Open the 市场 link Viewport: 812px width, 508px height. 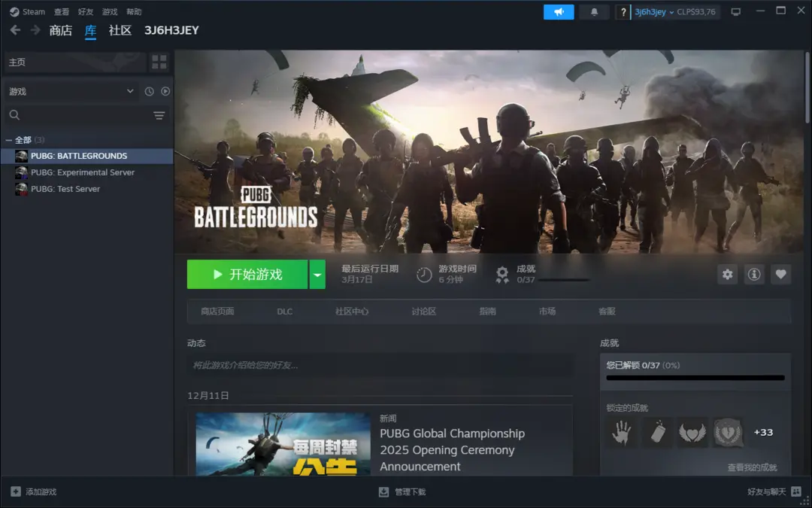[x=547, y=311]
